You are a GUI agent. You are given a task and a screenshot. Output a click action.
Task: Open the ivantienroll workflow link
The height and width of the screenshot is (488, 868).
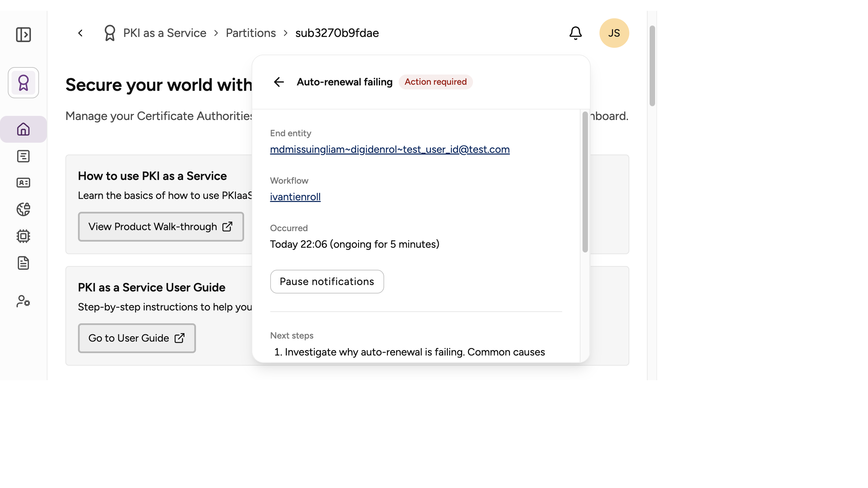(295, 197)
